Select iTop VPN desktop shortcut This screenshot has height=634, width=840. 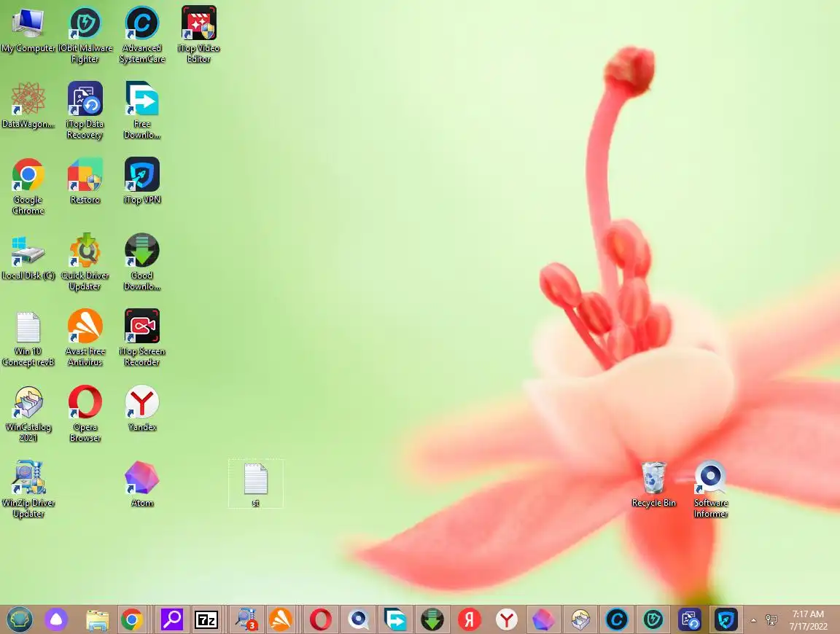pyautogui.click(x=142, y=182)
